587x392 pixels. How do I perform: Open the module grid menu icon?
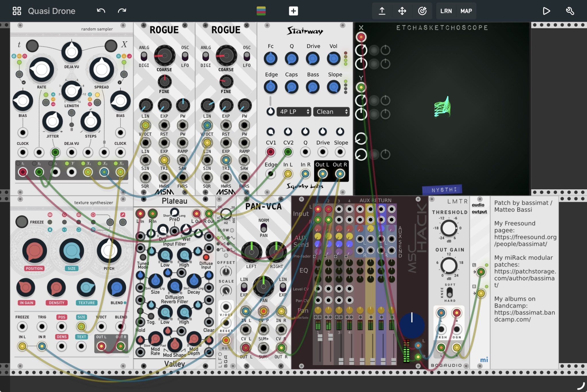[x=17, y=11]
